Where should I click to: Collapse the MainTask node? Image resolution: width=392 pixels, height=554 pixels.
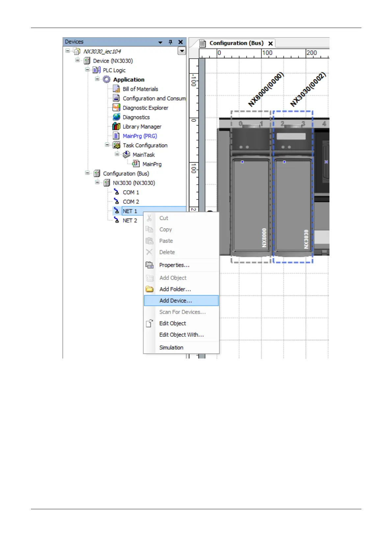coord(117,154)
